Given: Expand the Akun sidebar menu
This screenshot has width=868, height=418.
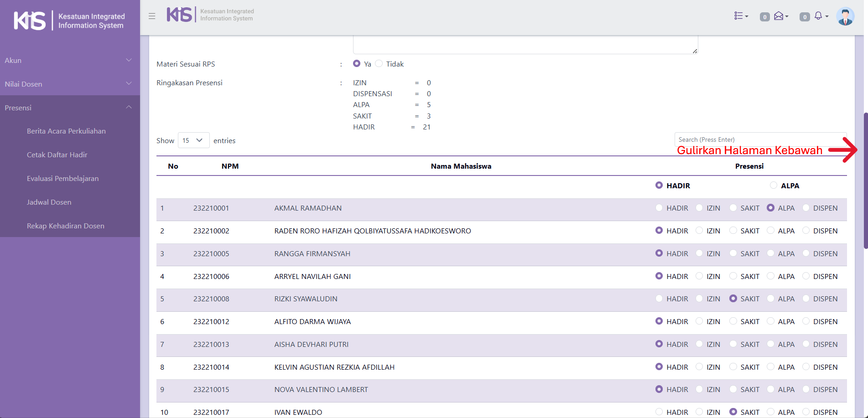Looking at the screenshot, I should click(68, 60).
